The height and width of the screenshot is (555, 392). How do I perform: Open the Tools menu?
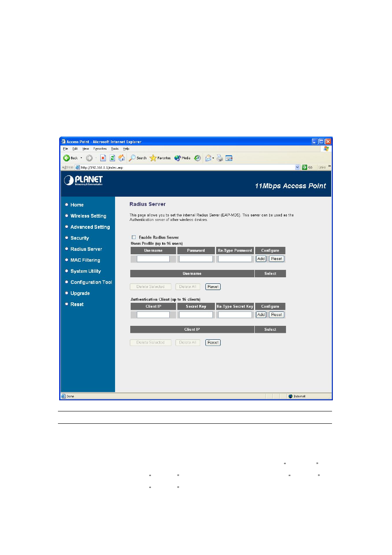pos(115,149)
